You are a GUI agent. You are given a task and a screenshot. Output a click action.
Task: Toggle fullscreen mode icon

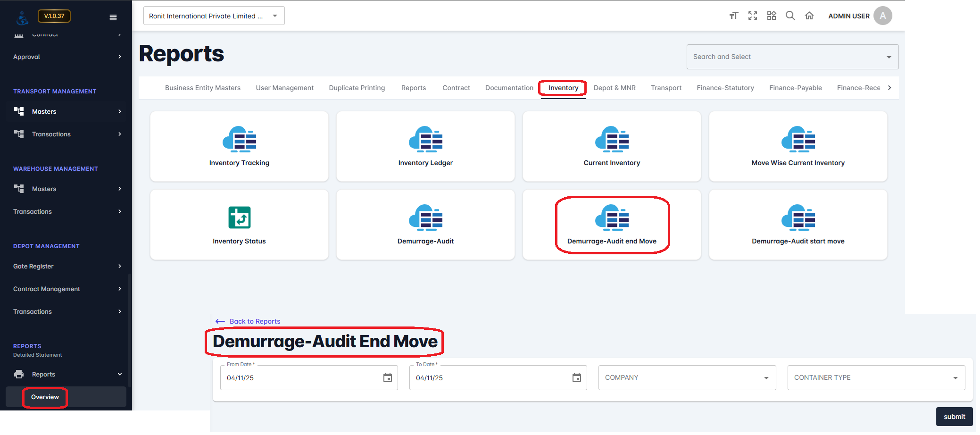[x=753, y=16]
